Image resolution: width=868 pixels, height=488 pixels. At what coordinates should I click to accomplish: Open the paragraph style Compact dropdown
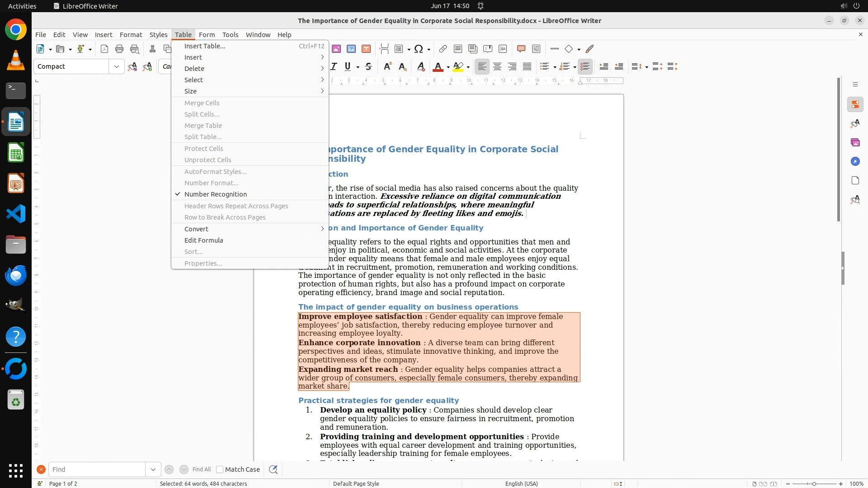tap(116, 66)
